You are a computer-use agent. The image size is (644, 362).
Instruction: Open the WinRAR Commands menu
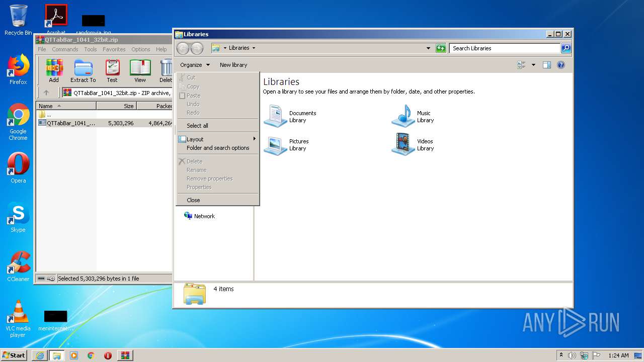point(65,49)
